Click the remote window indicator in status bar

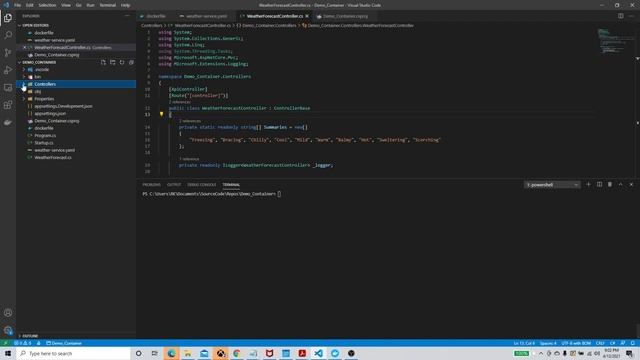pyautogui.click(x=5, y=343)
